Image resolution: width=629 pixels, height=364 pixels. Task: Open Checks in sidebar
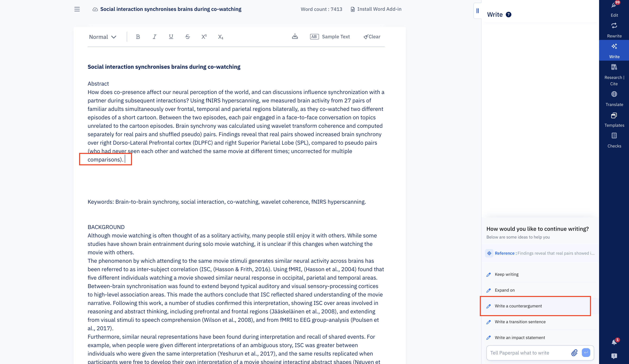pyautogui.click(x=614, y=140)
